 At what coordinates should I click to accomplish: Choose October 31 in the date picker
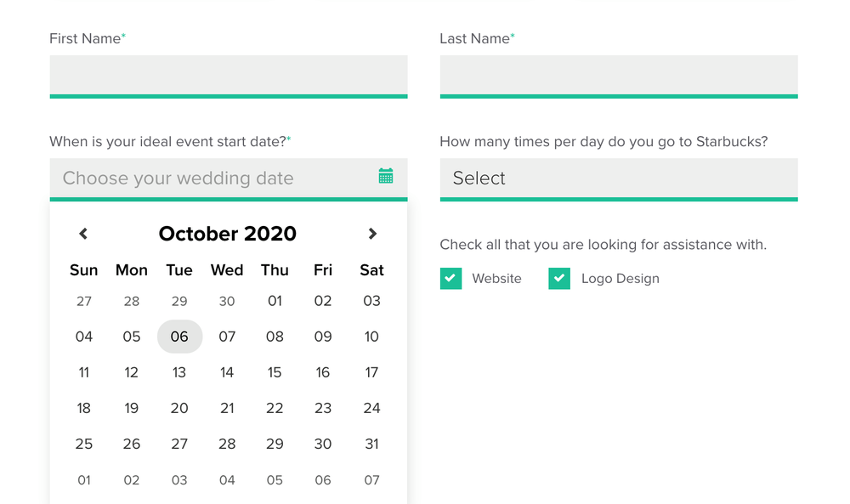(371, 444)
